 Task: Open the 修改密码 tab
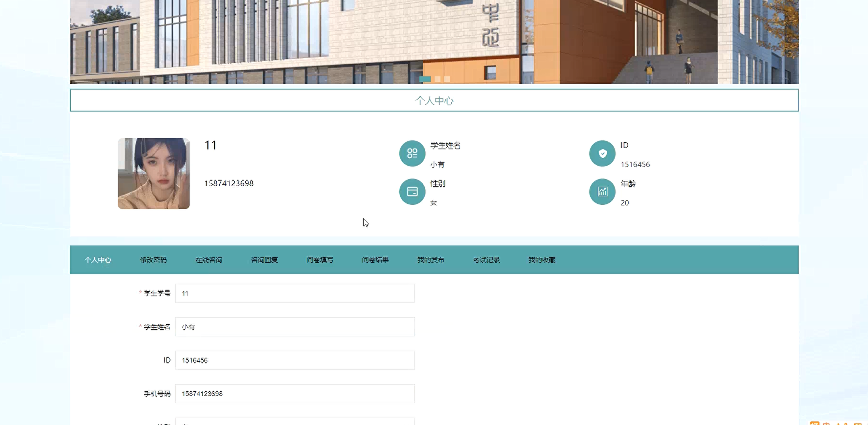coord(153,260)
